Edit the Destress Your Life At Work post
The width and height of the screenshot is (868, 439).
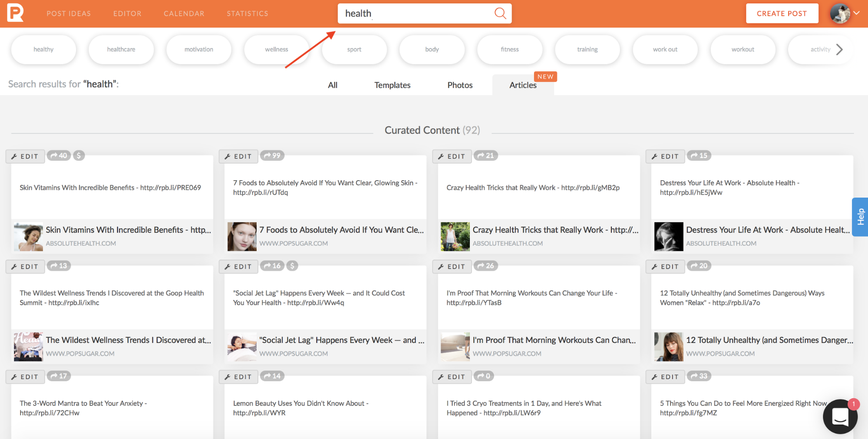tap(666, 156)
